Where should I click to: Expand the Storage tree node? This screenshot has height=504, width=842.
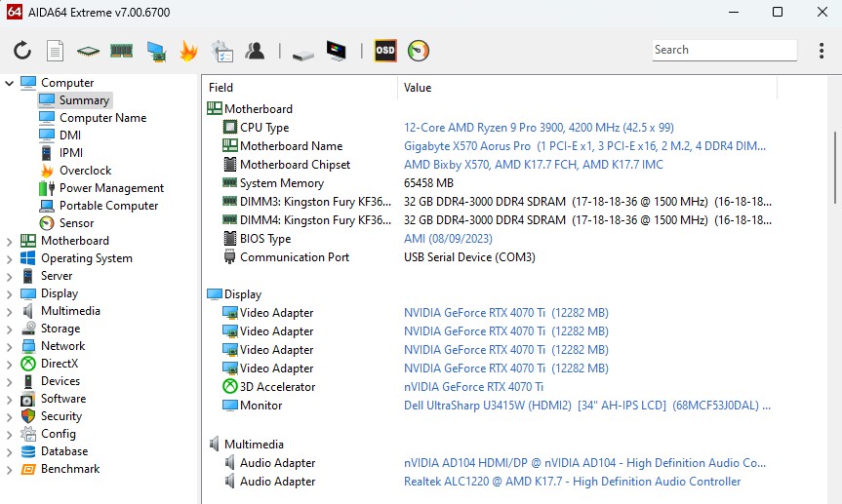[10, 329]
